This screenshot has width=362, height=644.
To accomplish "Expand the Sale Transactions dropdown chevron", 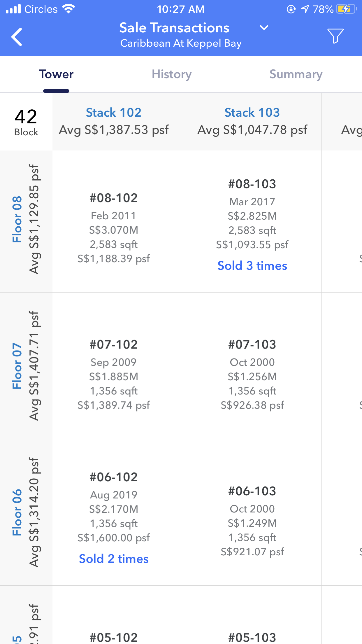I will click(264, 28).
